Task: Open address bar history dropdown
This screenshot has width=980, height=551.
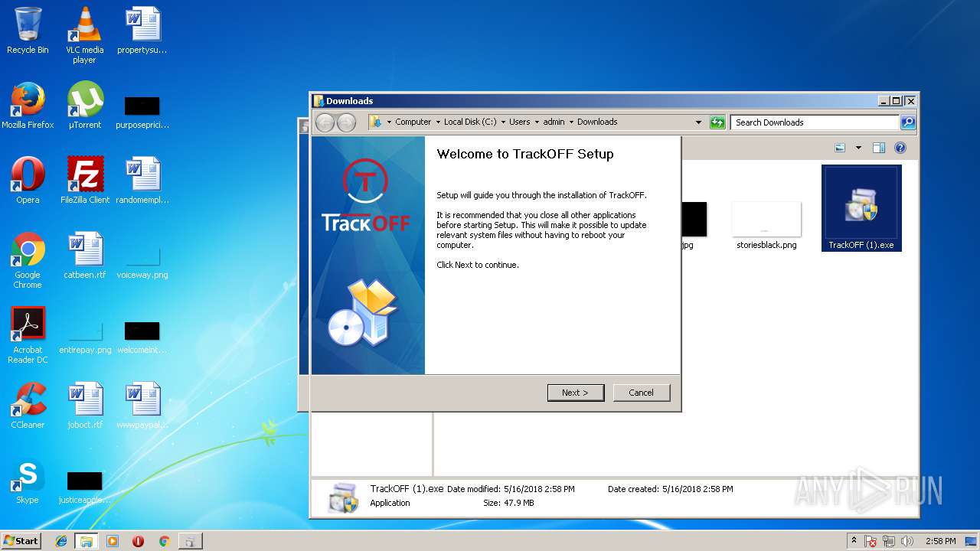Action: point(698,122)
